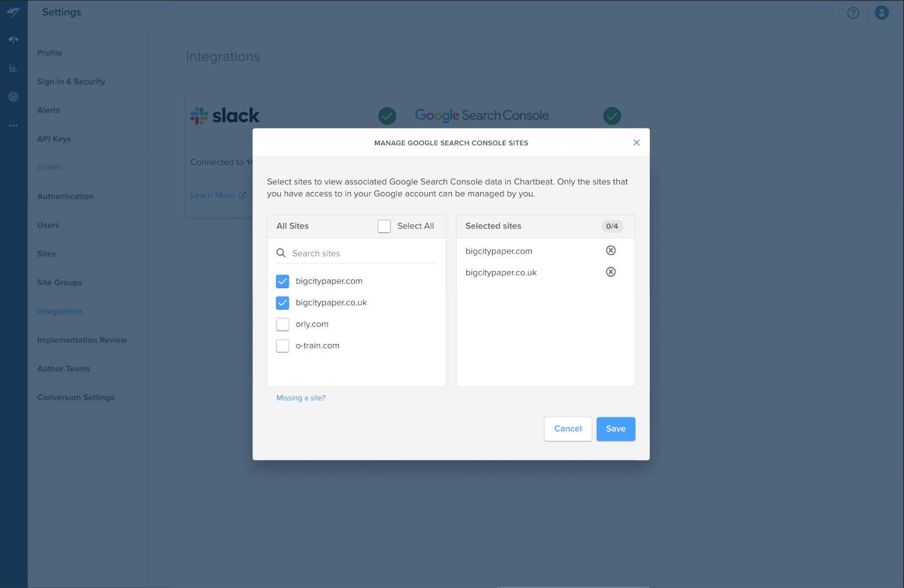Screen dimensions: 904x588
Task: Open the help question mark icon
Action: click(853, 12)
